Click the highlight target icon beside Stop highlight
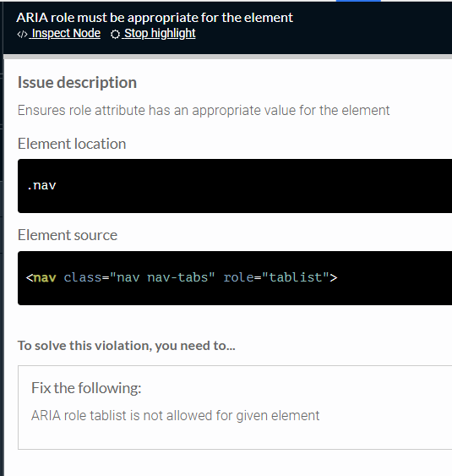The height and width of the screenshot is (476, 452). [x=115, y=35]
